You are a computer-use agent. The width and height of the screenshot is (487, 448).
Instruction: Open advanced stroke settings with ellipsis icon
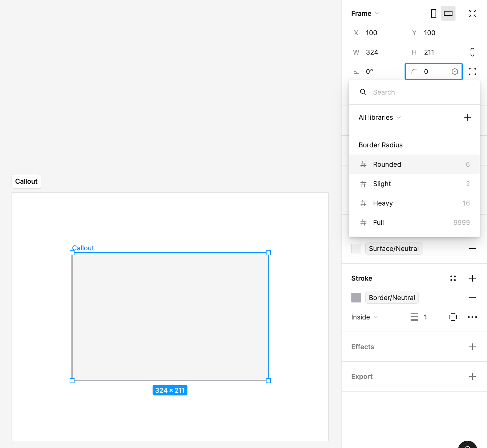[x=472, y=317]
